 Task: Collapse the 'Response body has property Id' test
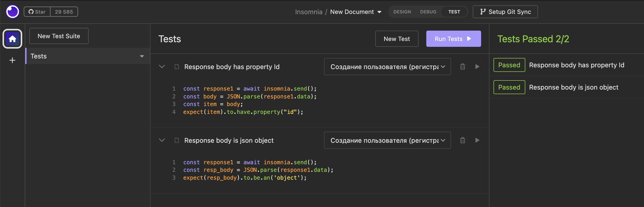(x=162, y=67)
